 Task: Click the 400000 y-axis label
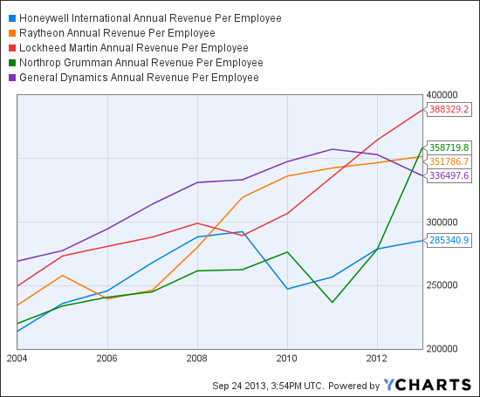tap(442, 95)
